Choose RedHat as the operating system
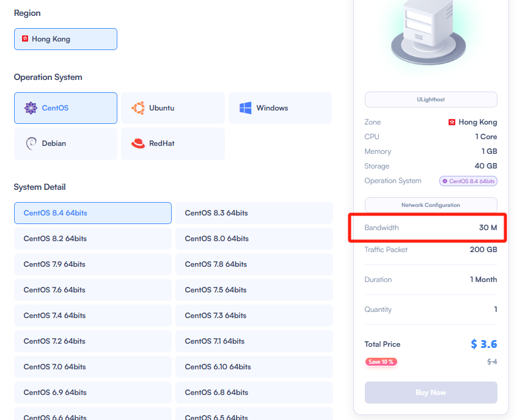517x420 pixels. pyautogui.click(x=173, y=143)
